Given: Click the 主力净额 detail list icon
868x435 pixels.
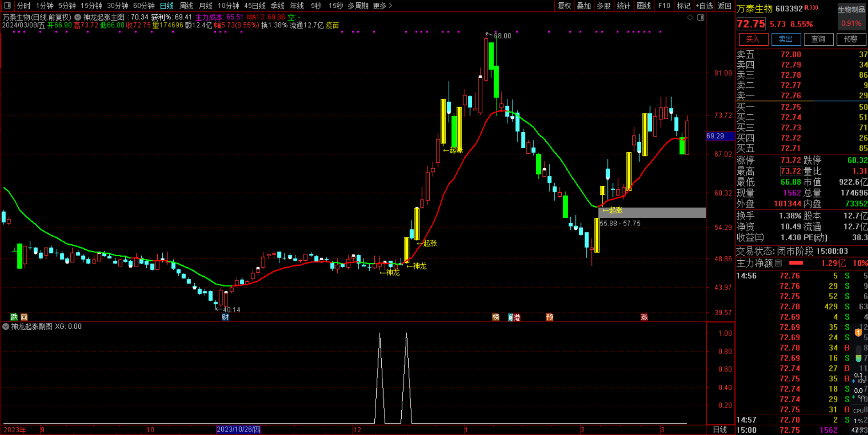Looking at the screenshot, I should point(779,263).
